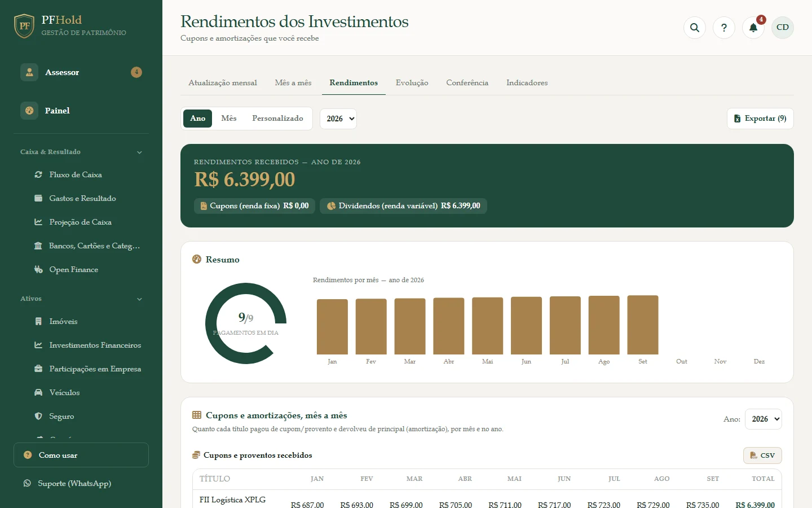Click the PFHold shield logo
812x508 pixels.
click(24, 26)
